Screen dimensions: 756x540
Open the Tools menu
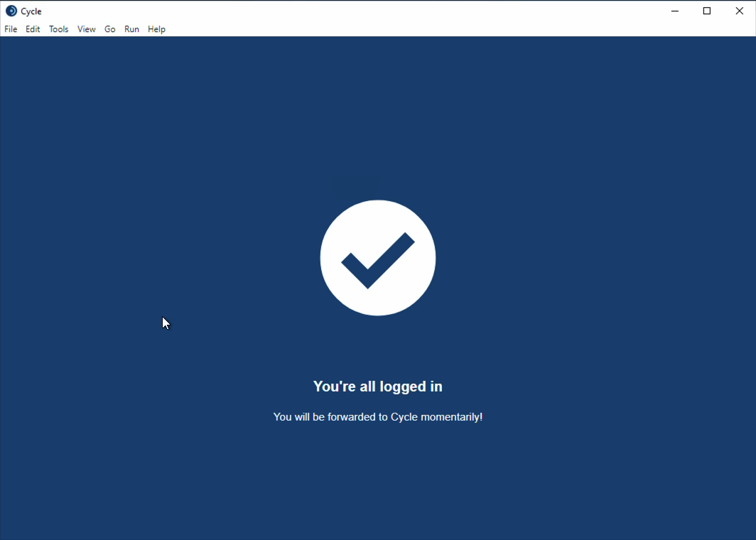pyautogui.click(x=58, y=29)
